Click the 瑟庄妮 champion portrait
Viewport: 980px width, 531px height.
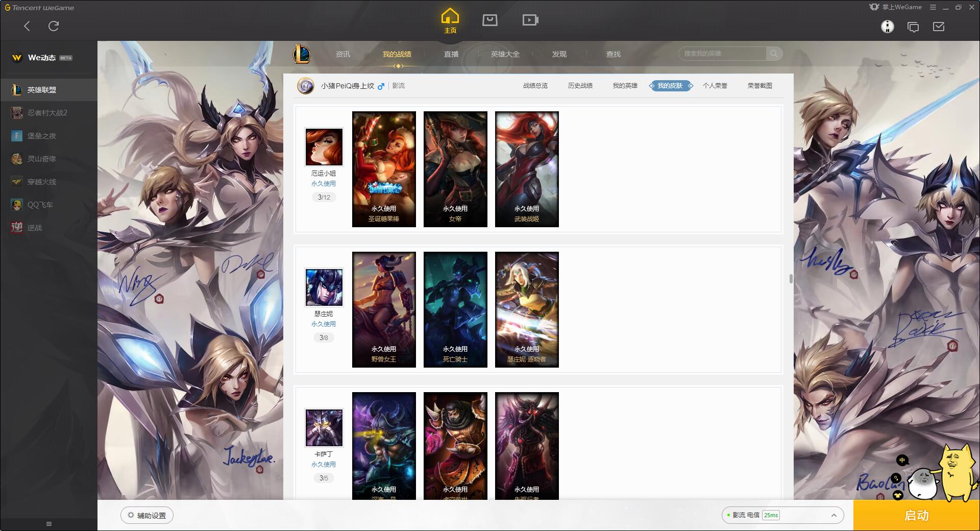tap(324, 287)
